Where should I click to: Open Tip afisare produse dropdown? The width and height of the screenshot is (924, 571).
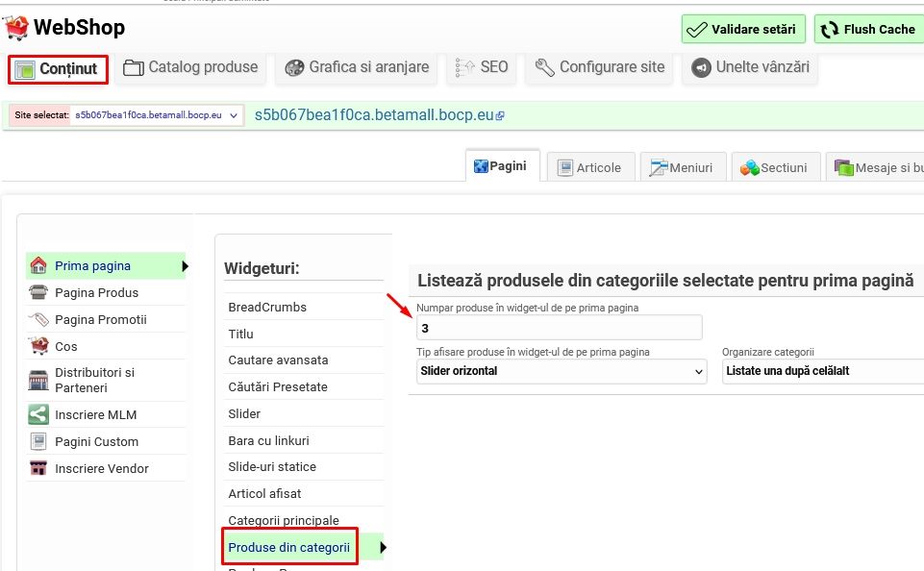coord(562,371)
